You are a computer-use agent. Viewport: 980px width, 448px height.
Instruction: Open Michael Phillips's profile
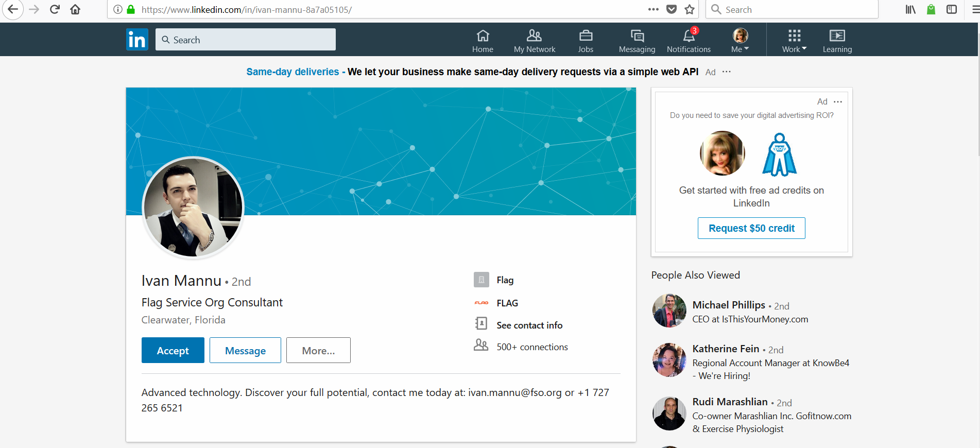pyautogui.click(x=729, y=305)
